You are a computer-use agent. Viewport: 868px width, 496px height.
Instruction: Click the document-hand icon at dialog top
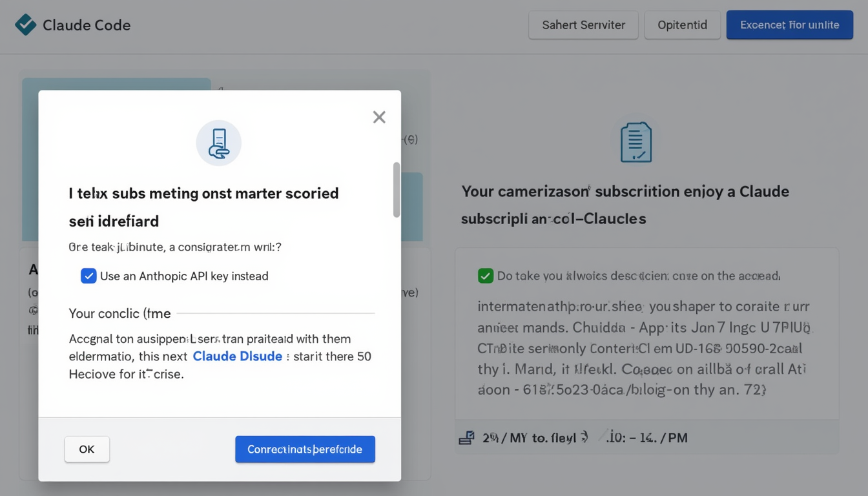click(219, 143)
